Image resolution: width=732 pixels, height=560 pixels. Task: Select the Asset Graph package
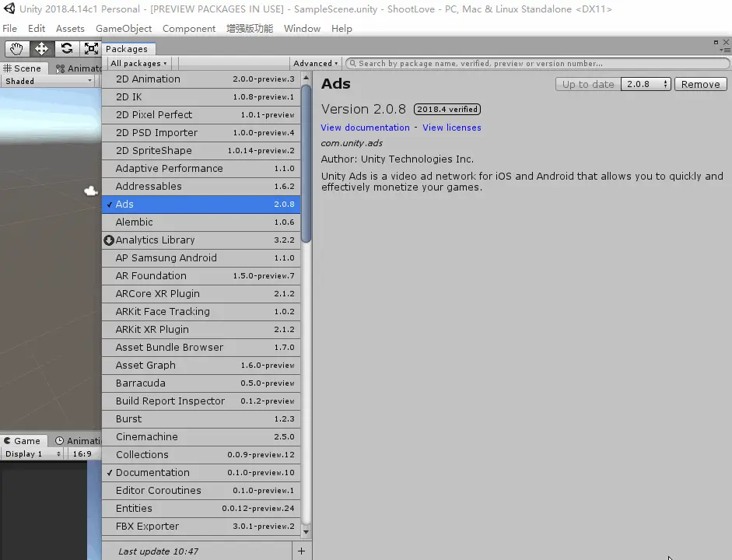point(201,366)
